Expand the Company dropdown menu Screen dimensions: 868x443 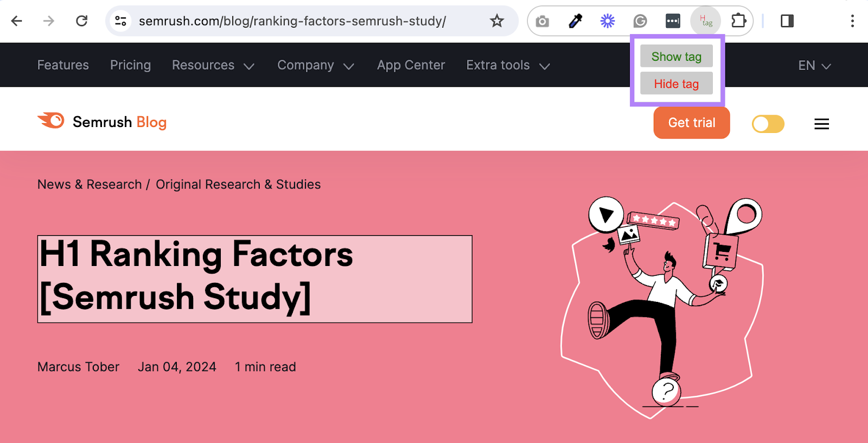pyautogui.click(x=315, y=66)
